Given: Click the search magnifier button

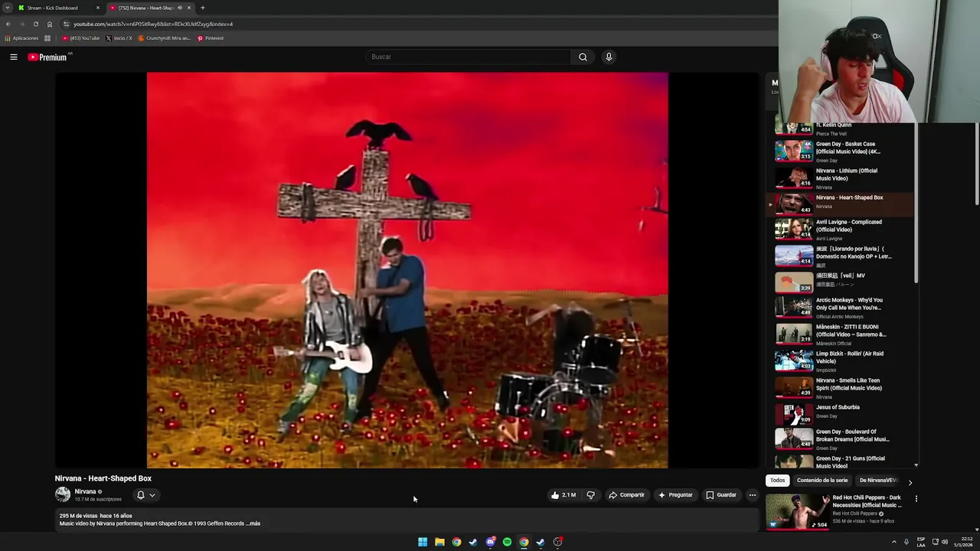Looking at the screenshot, I should tap(583, 57).
